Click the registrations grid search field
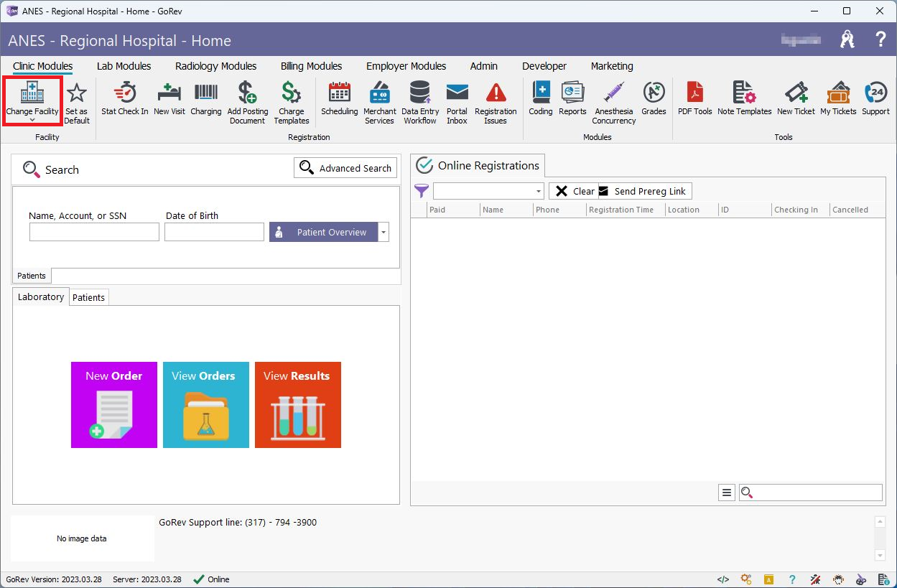The height and width of the screenshot is (588, 897). coord(811,493)
